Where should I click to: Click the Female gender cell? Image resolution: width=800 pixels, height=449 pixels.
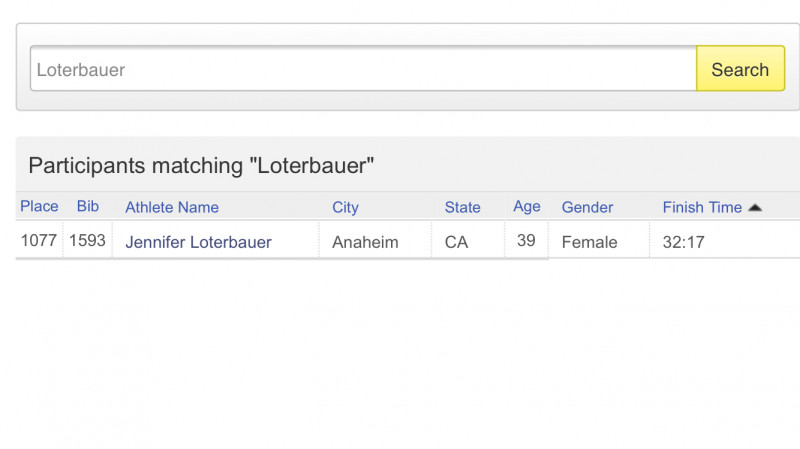(589, 242)
